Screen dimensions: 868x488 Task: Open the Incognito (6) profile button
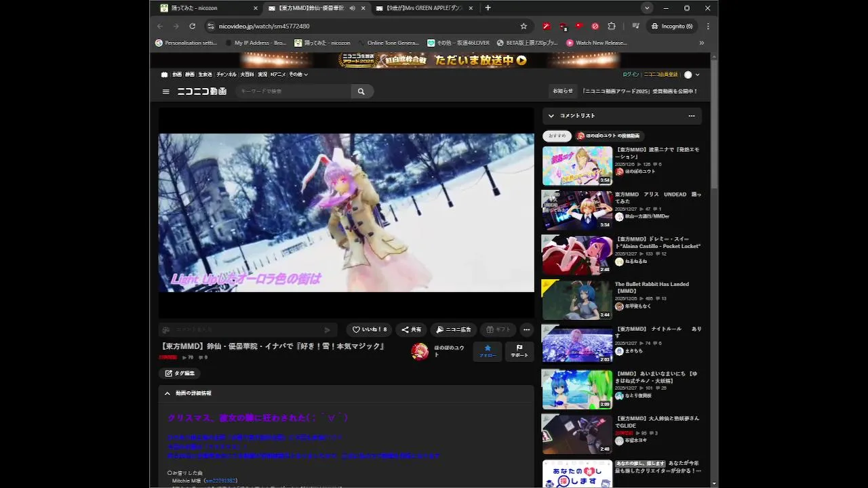coord(672,26)
